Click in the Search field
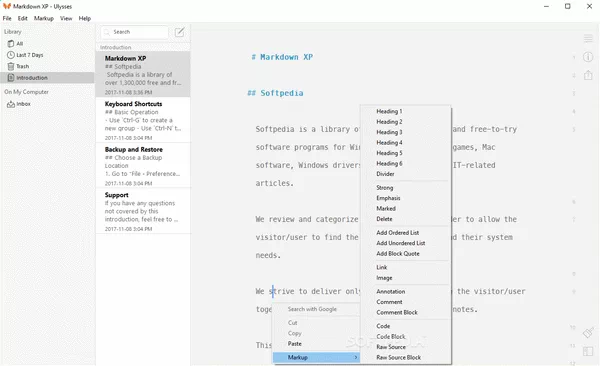This screenshot has width=600, height=366. tap(135, 32)
